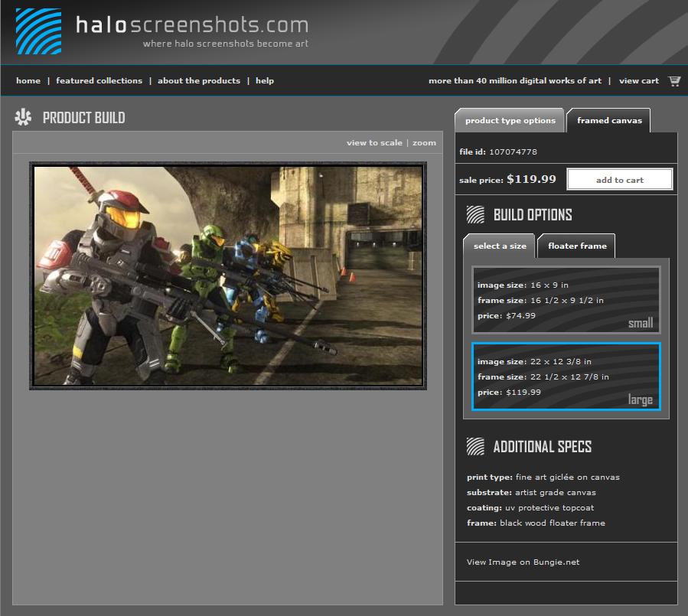Choose the small 16 x 9 size option
This screenshot has height=616, width=688.
[566, 300]
